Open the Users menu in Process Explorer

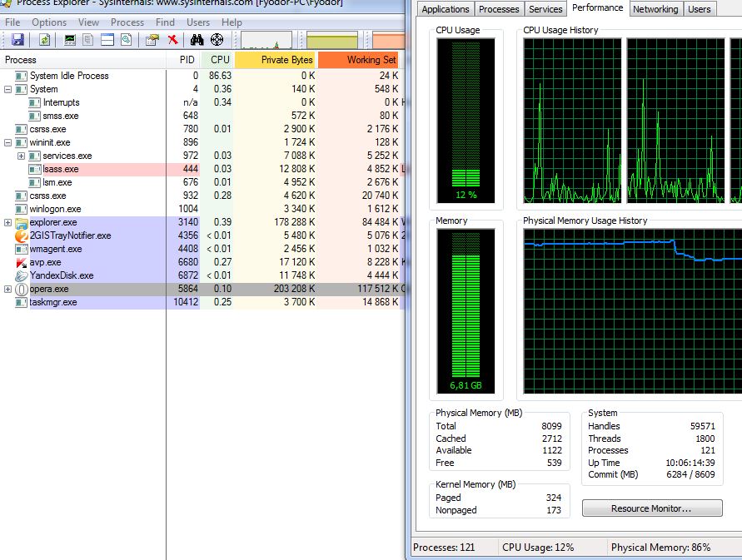click(x=198, y=22)
